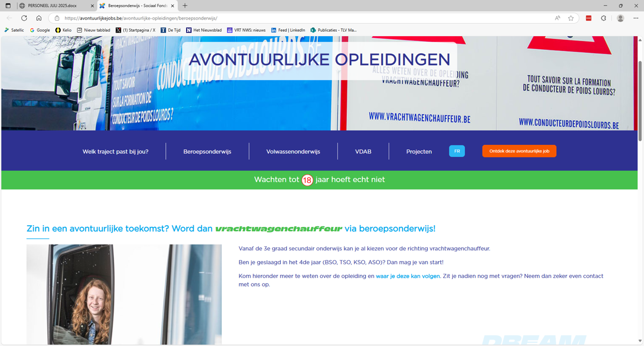644x346 pixels.
Task: Select the Beroepsonderwijs browser tab
Action: click(137, 6)
